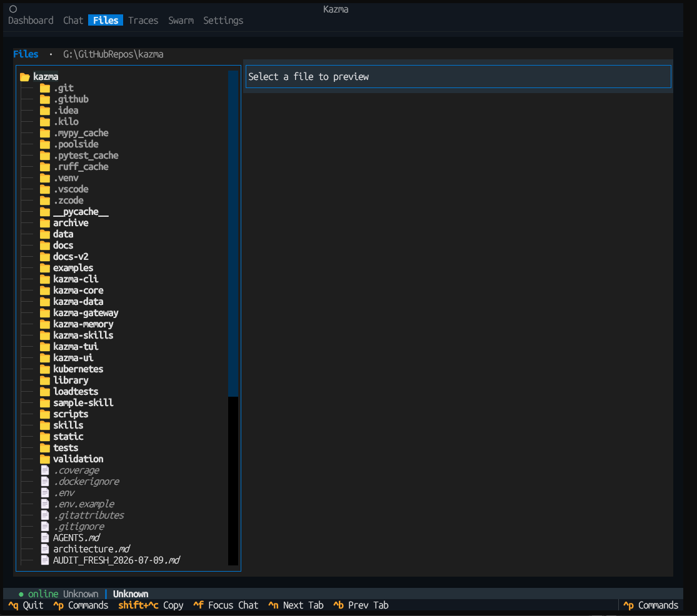Select the tests folder row
This screenshot has width=697, height=616.
click(59, 448)
